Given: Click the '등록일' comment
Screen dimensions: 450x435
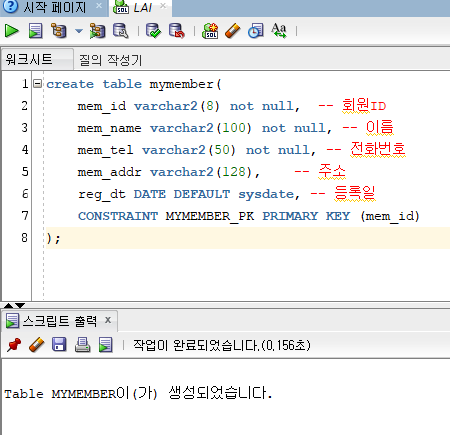Looking at the screenshot, I should pos(355,193).
